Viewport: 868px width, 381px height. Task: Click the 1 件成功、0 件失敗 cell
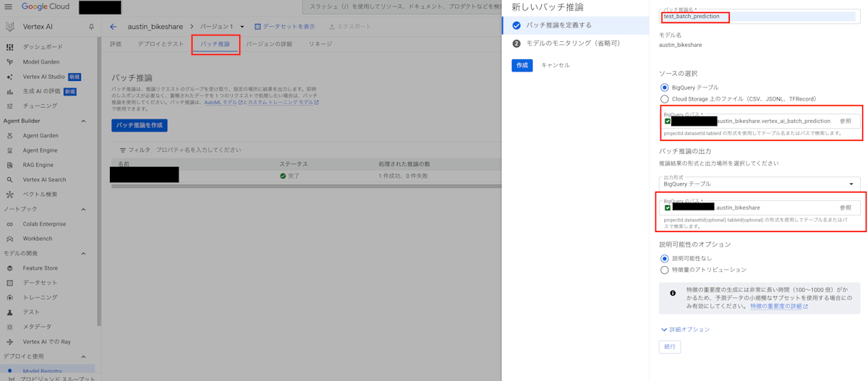[x=404, y=176]
